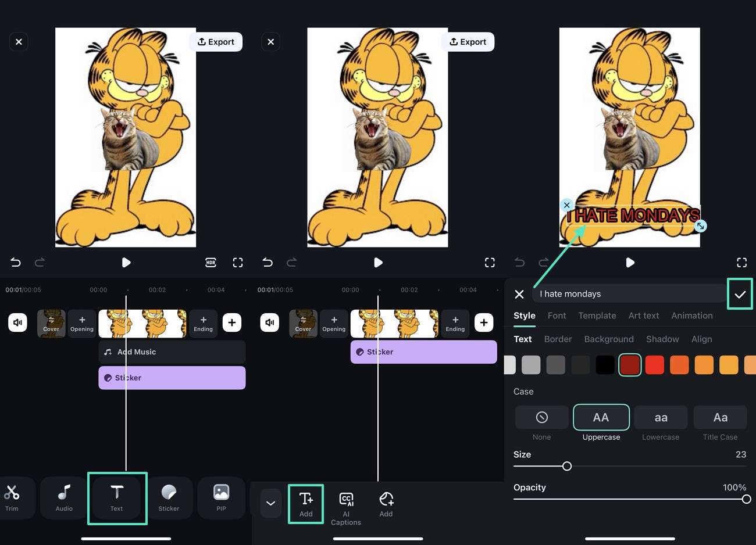Open the Border sub-tab
This screenshot has height=545, width=756.
coord(558,339)
